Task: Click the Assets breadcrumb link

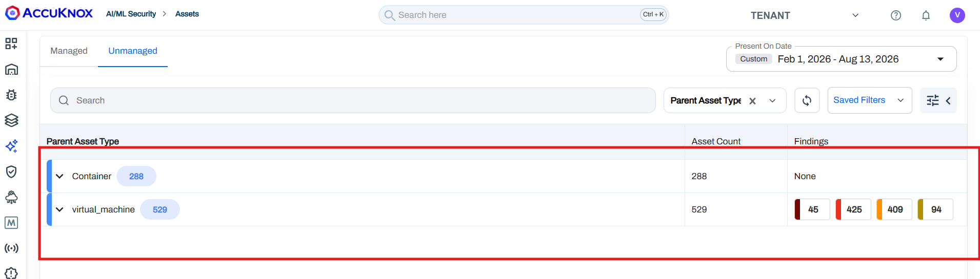Action: (x=187, y=14)
